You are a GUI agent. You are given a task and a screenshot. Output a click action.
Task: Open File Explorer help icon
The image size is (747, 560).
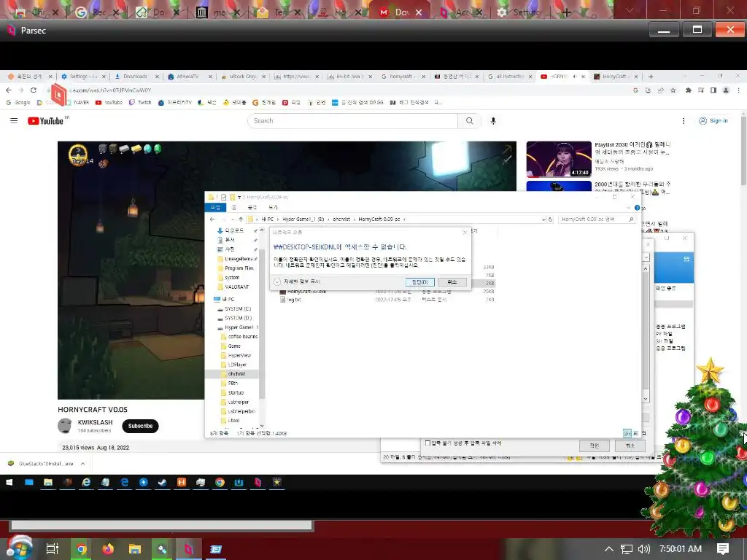[637, 208]
